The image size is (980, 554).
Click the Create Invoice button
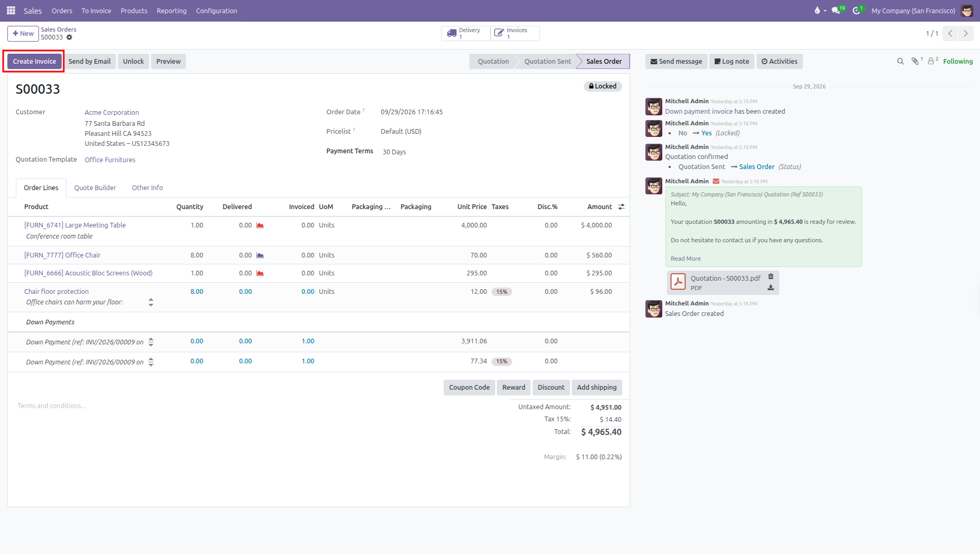point(34,62)
